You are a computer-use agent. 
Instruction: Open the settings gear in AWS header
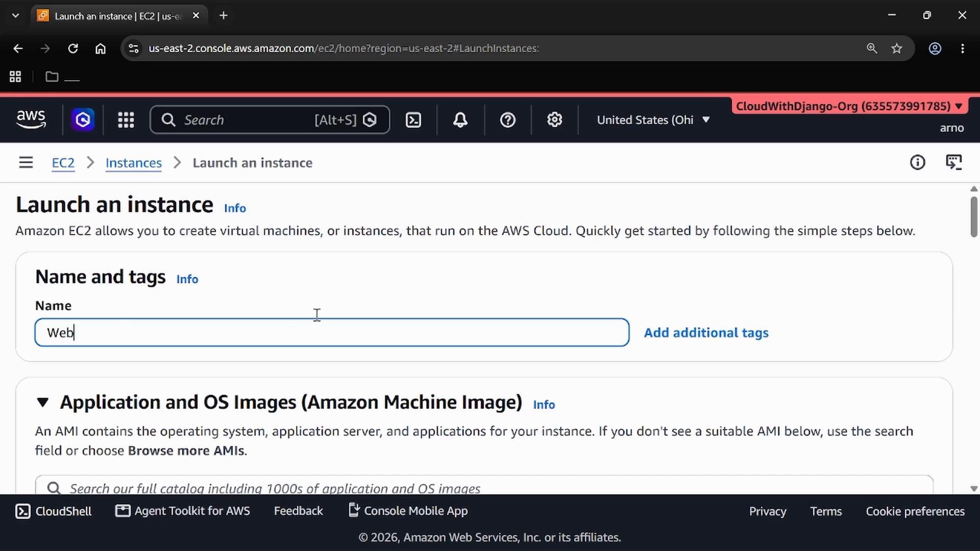coord(555,120)
